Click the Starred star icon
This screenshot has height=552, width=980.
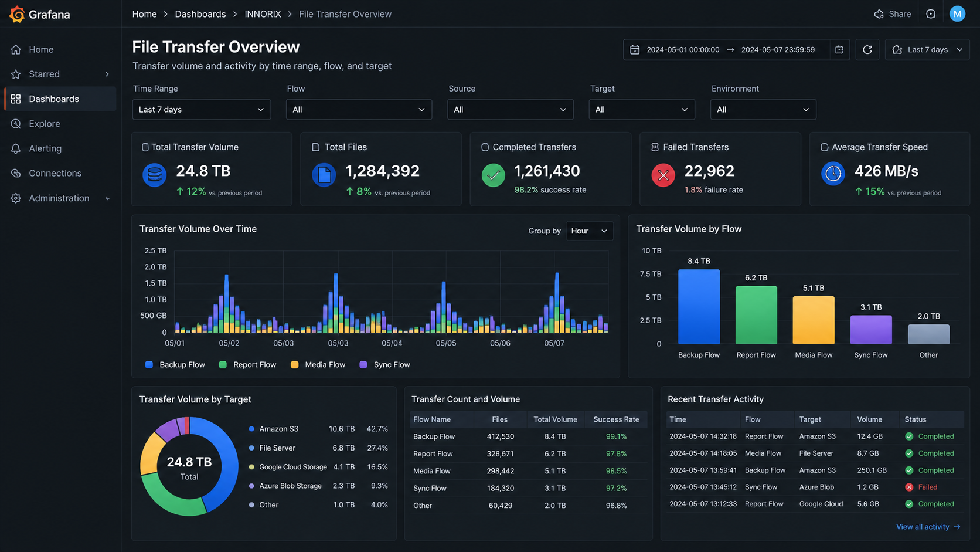point(16,74)
